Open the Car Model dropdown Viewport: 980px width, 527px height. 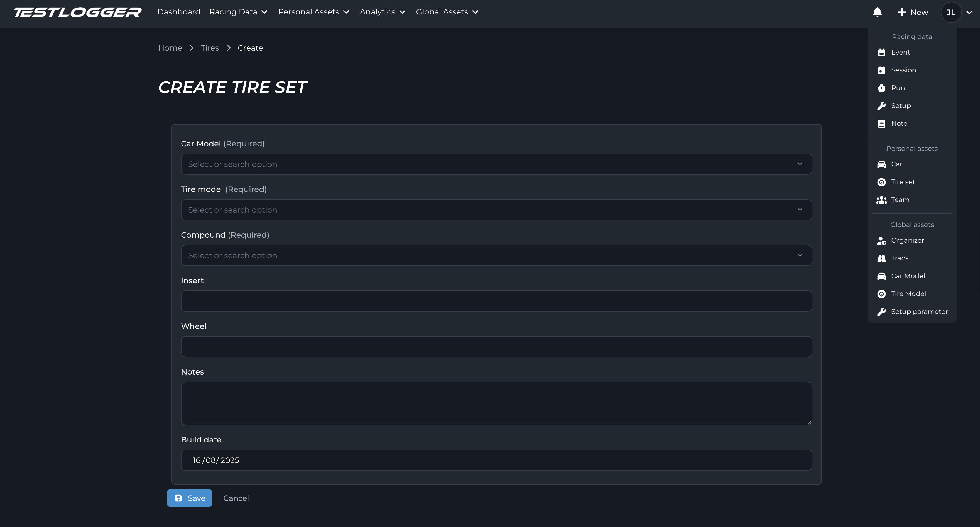496,164
